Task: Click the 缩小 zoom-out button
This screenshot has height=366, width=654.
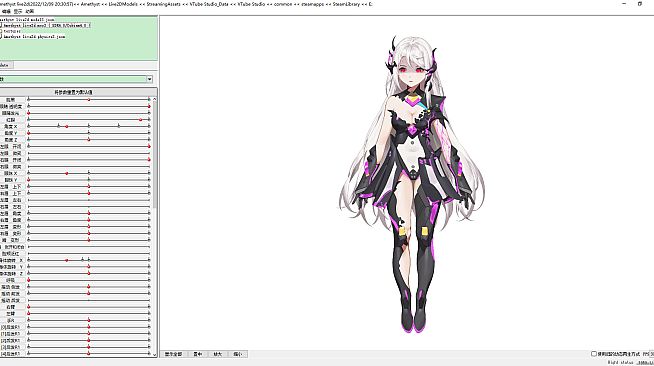Action: [238, 354]
